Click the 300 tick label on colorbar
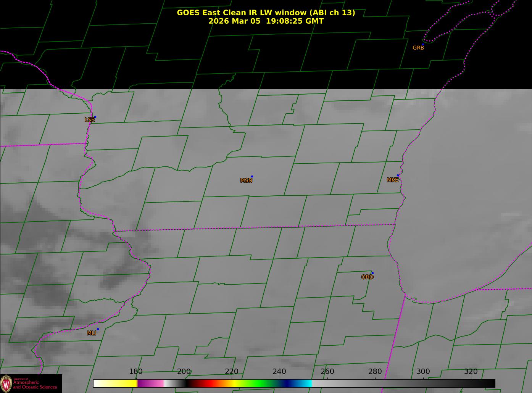Image resolution: width=532 pixels, height=393 pixels. pyautogui.click(x=423, y=372)
